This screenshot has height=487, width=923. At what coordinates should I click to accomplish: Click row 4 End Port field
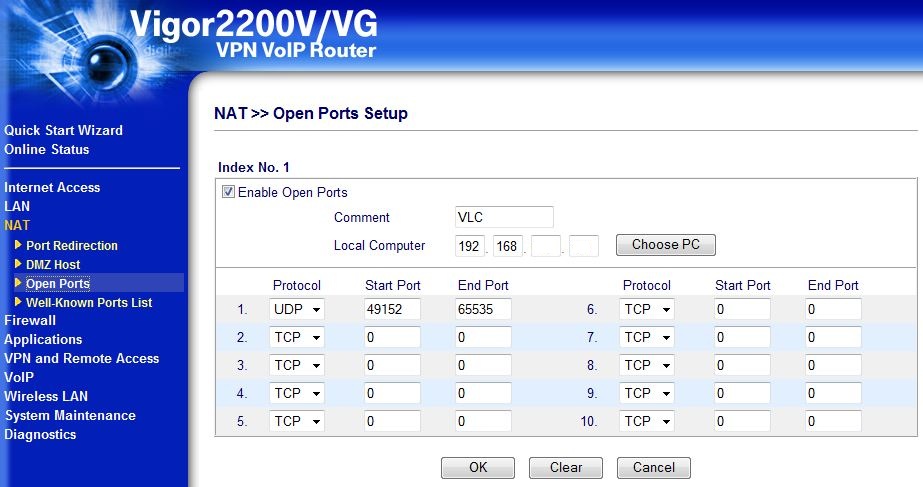coord(483,393)
